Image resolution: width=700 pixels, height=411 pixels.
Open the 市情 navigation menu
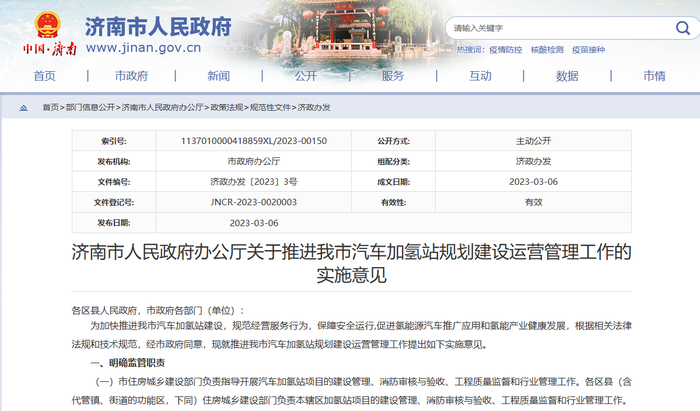[654, 76]
